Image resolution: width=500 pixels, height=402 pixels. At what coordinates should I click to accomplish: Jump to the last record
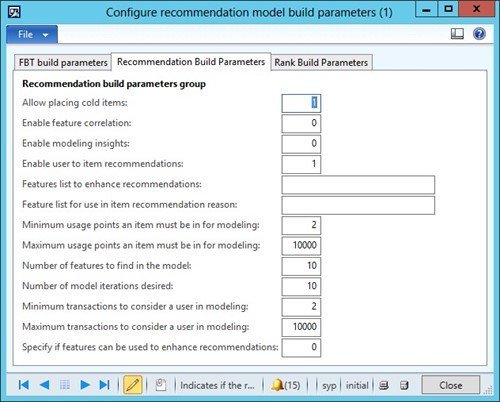[x=105, y=385]
